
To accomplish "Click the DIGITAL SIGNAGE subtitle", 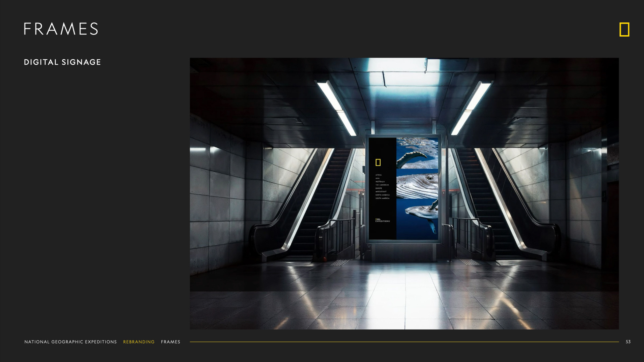I will pos(62,62).
